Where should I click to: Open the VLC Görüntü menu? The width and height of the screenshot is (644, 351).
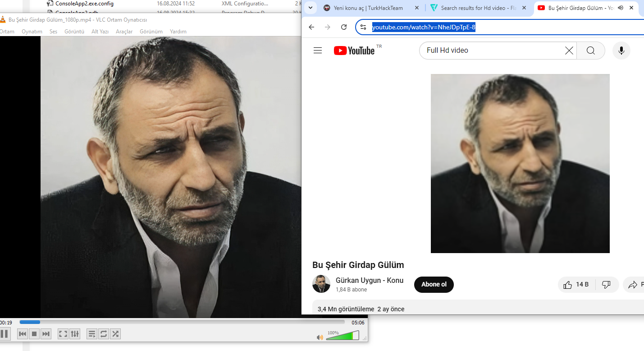[74, 32]
